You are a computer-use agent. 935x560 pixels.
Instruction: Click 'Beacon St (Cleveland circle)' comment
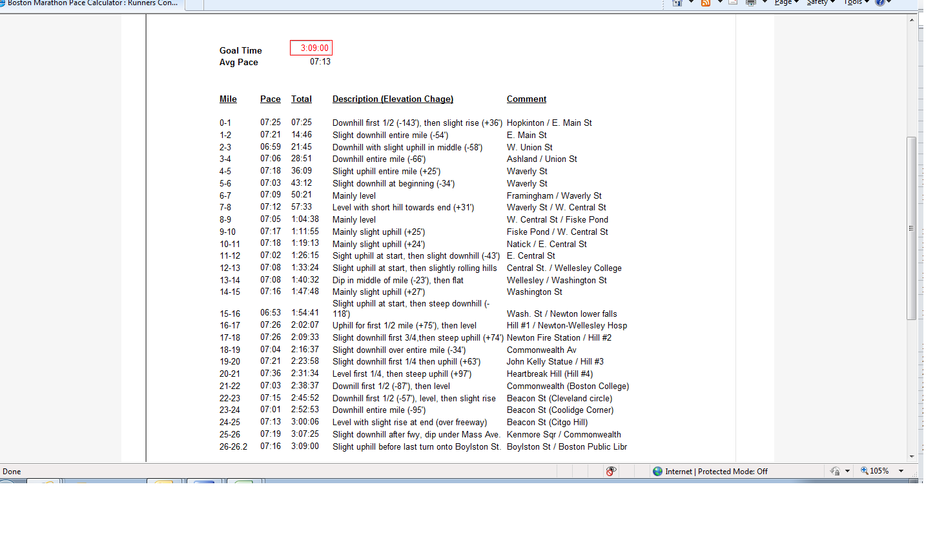pyautogui.click(x=560, y=398)
